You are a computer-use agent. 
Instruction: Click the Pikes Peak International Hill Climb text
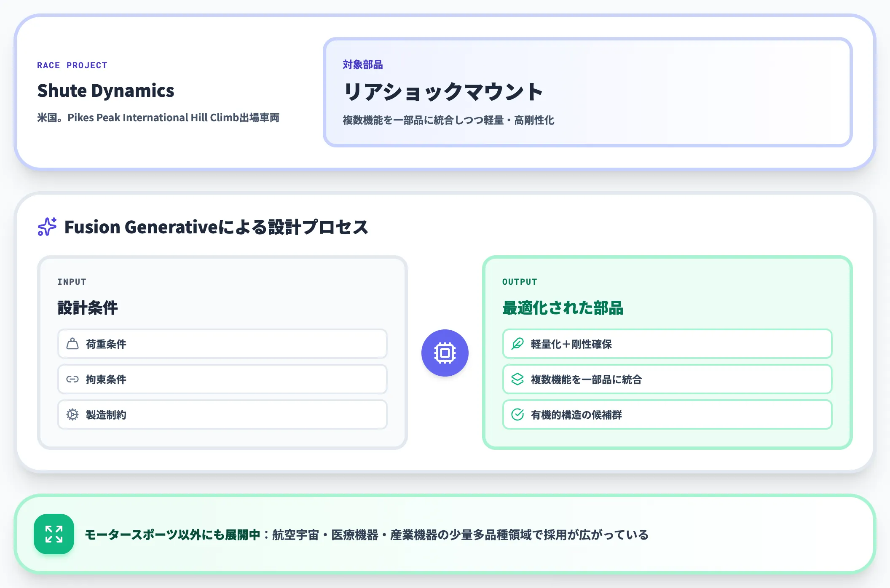pyautogui.click(x=153, y=118)
